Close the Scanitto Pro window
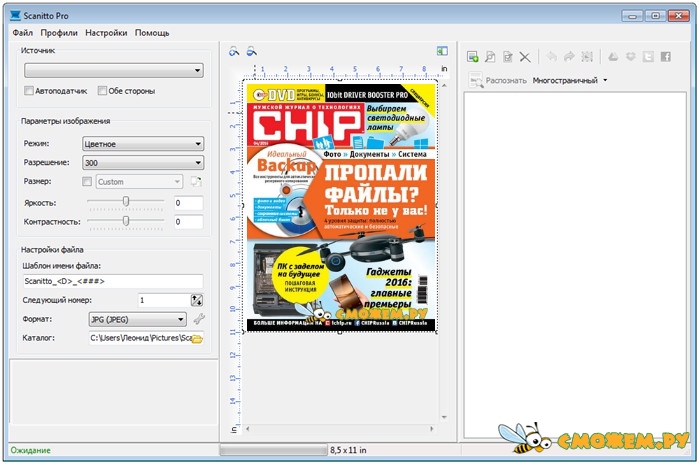Viewport: 700px width, 465px height. coord(679,16)
